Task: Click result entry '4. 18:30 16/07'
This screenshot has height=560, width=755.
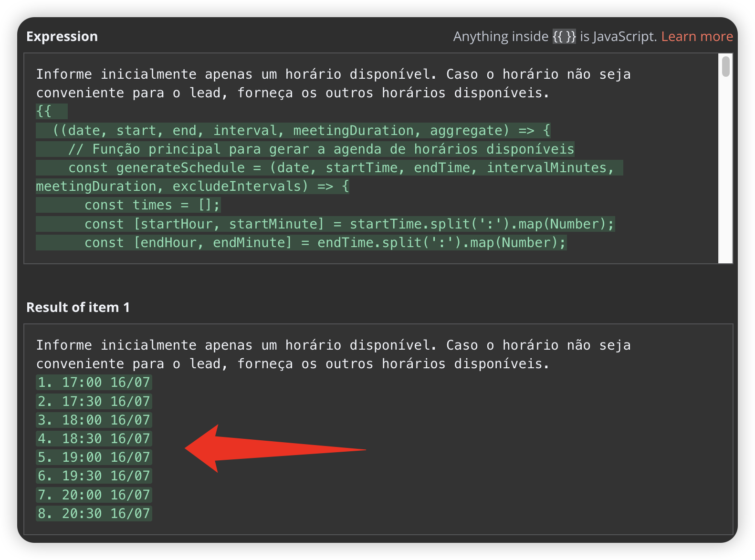Action: tap(94, 439)
